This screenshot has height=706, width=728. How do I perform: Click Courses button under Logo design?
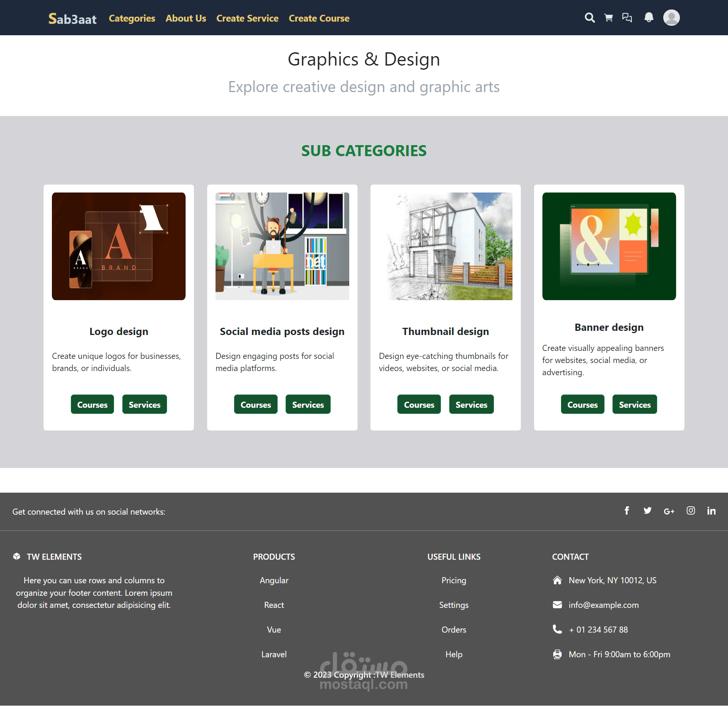[x=92, y=404]
